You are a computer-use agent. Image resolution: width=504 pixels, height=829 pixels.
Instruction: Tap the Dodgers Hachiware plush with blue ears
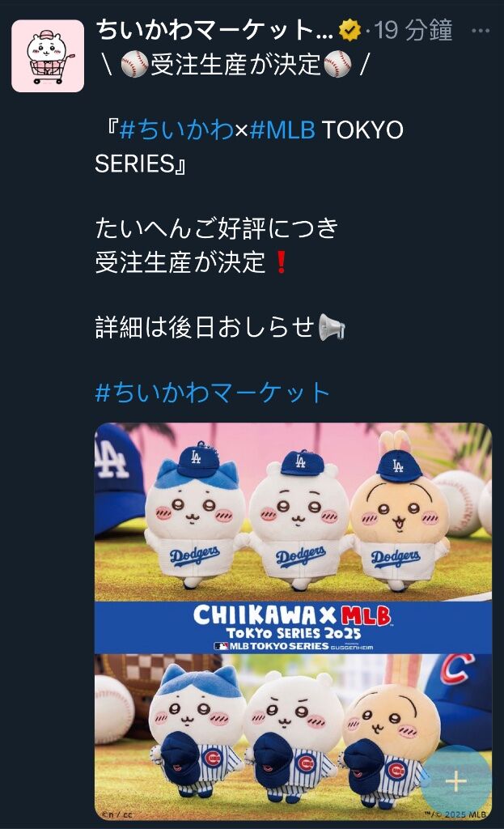[x=196, y=517]
